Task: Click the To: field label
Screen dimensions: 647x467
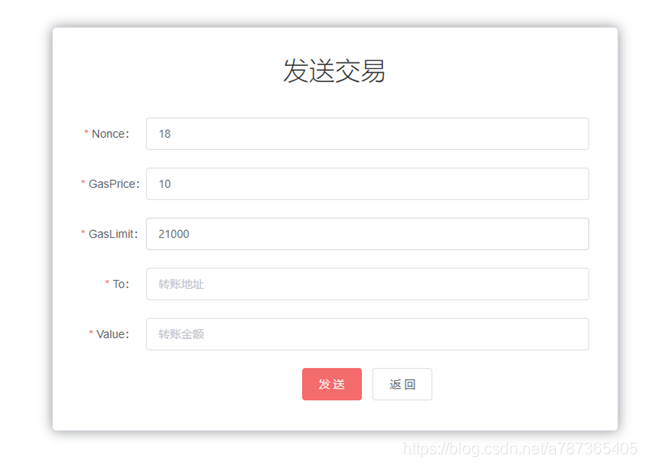Action: [121, 284]
